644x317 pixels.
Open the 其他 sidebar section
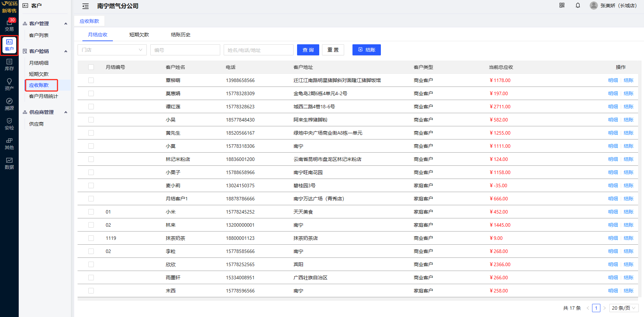[9, 144]
